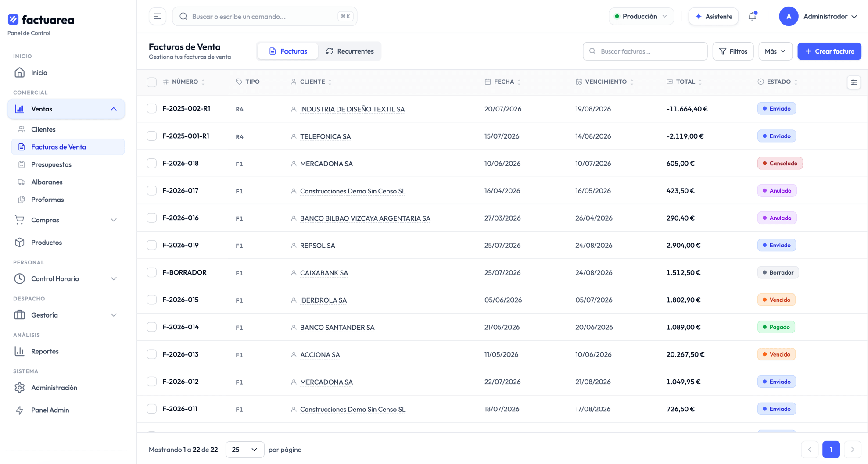Open Presupuestos menu item
The height and width of the screenshot is (464, 868).
point(68,164)
